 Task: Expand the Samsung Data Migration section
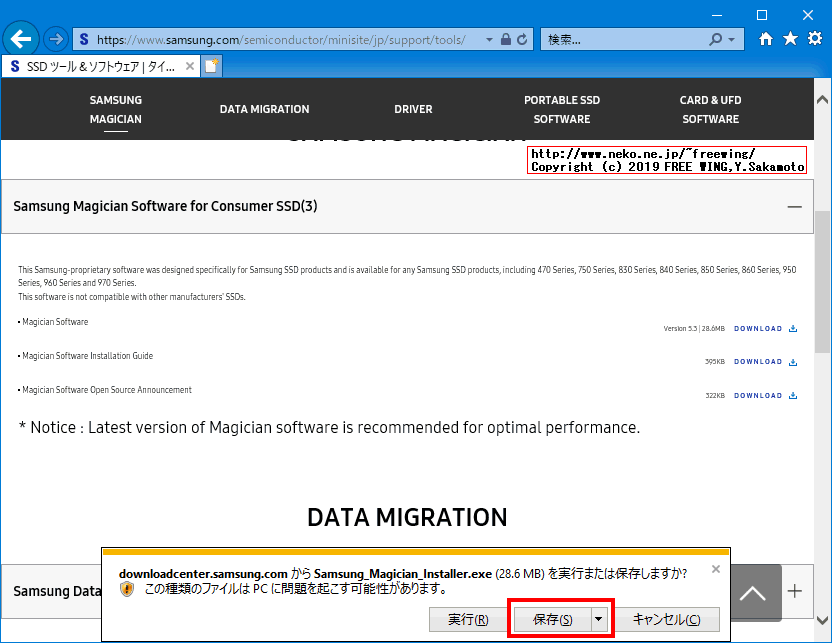[x=794, y=591]
